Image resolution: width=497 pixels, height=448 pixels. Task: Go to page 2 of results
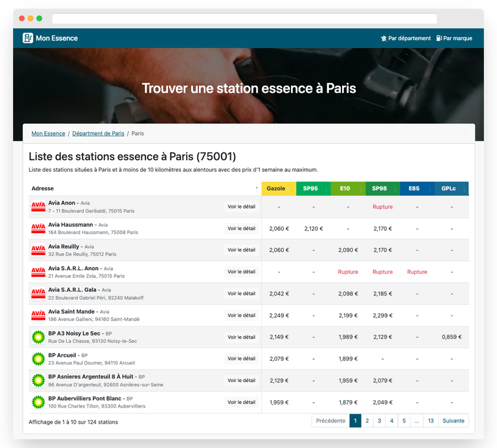point(367,421)
